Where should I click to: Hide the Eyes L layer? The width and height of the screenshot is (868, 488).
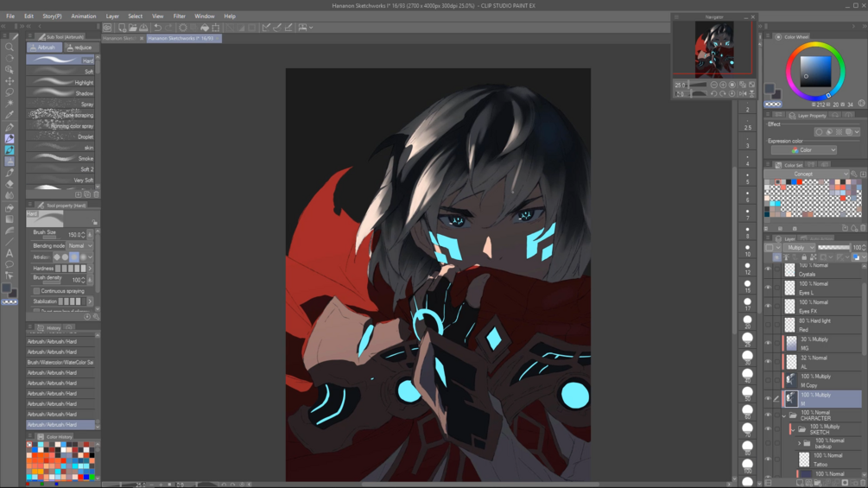(768, 288)
